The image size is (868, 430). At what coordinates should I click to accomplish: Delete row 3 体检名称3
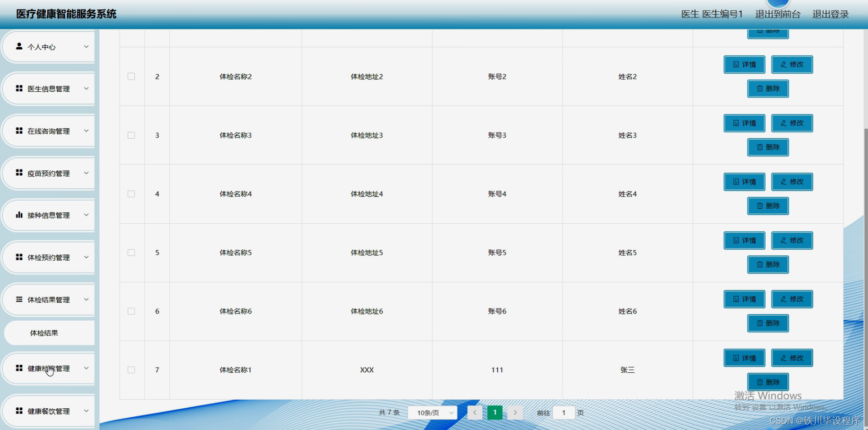pos(768,147)
